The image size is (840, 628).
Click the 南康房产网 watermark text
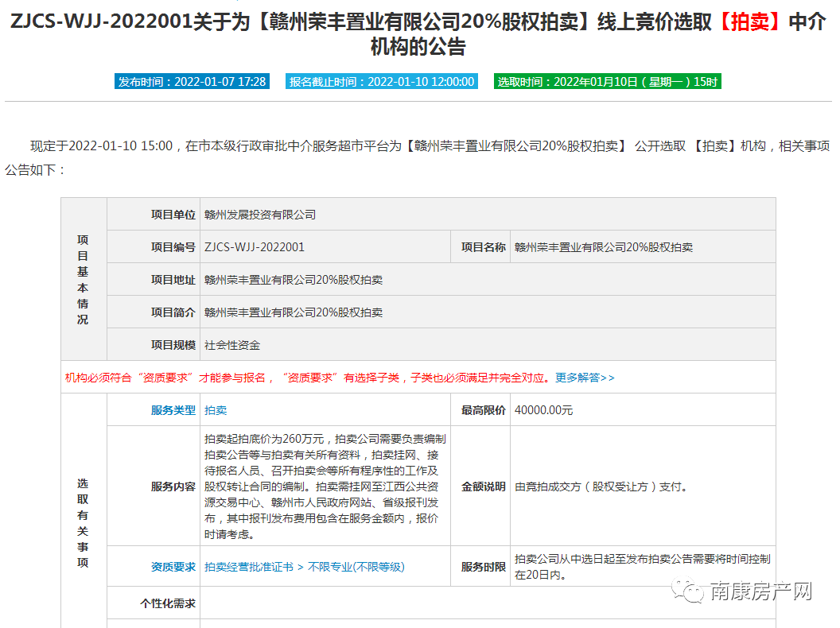click(x=760, y=591)
